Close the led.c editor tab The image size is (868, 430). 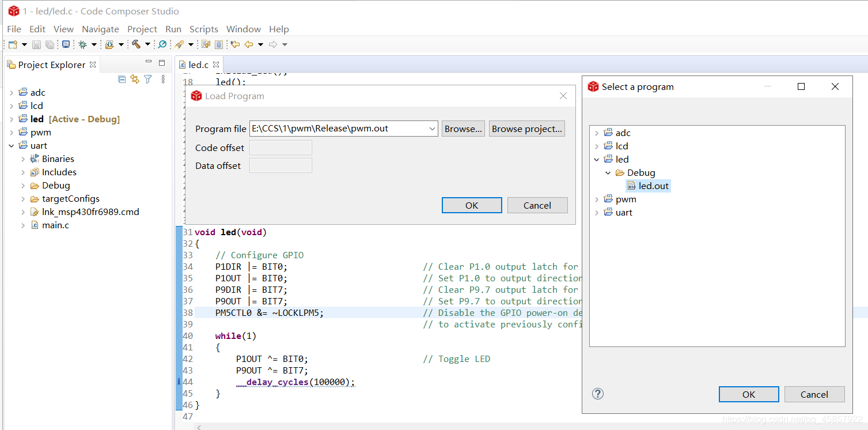tap(216, 65)
